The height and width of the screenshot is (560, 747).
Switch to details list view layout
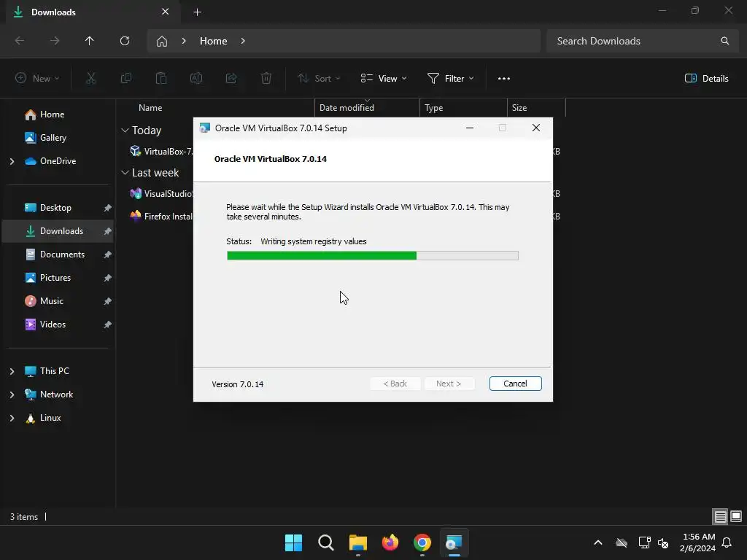pos(720,517)
